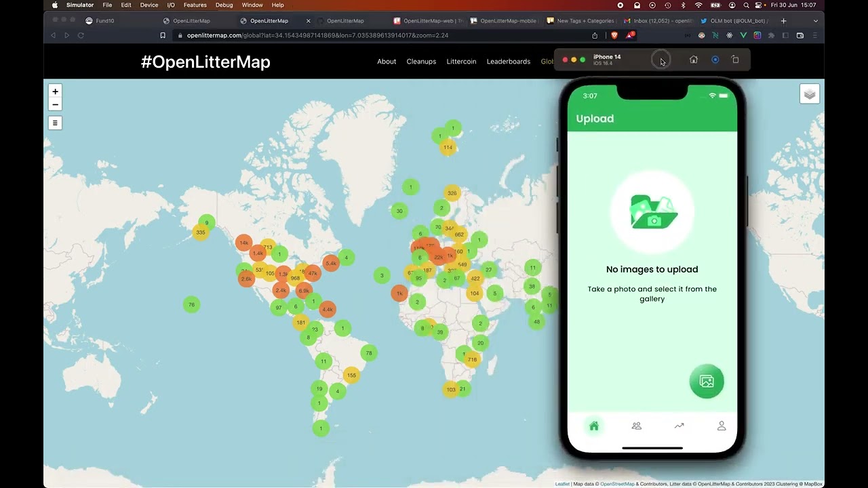Viewport: 868px width, 488px height.
Task: Open the Debug menu
Action: (224, 5)
